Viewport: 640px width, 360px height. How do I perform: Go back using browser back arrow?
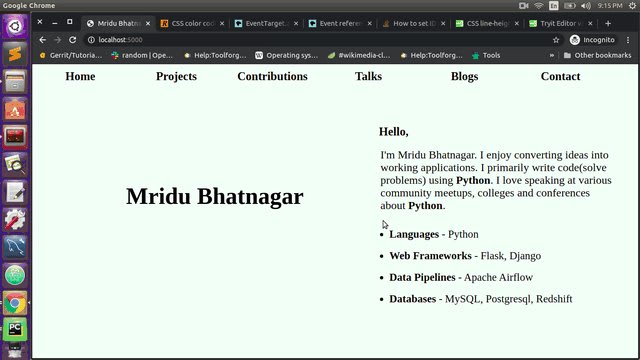click(x=42, y=40)
